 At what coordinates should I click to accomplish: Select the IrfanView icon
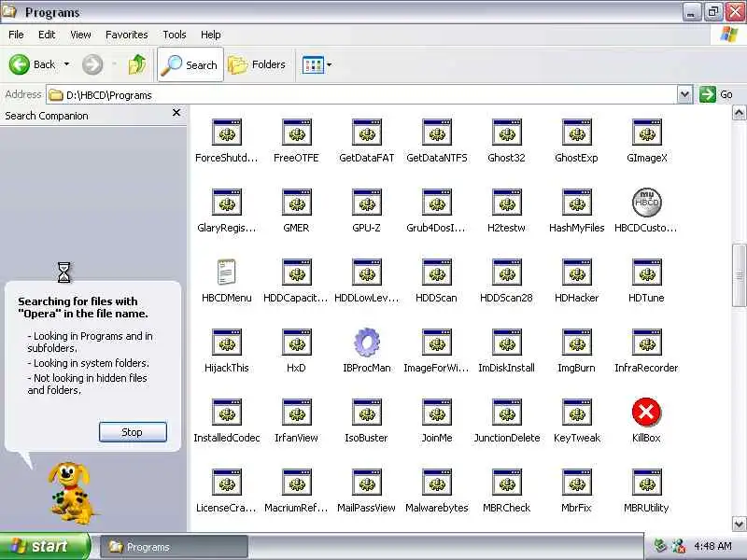click(x=297, y=412)
